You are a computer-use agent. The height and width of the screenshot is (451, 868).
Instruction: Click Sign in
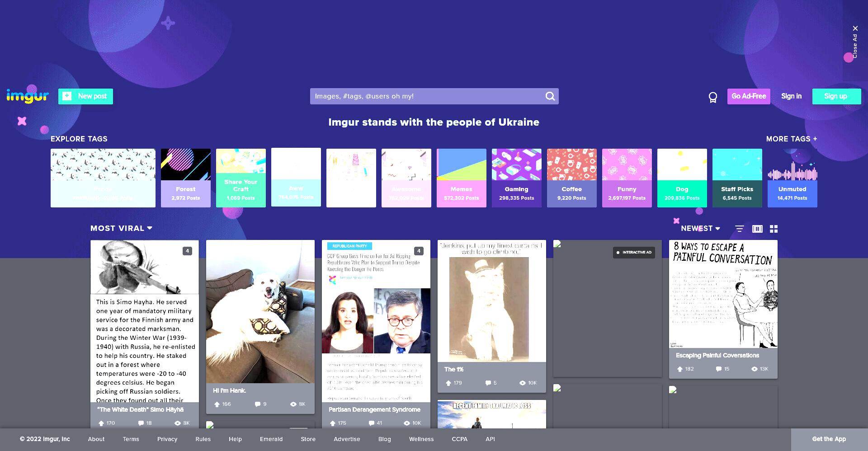point(791,96)
